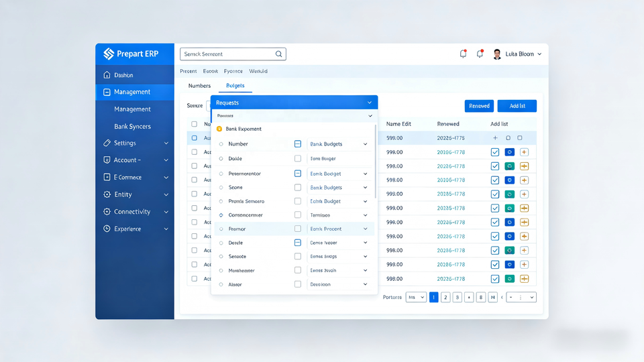Click the Dashion home icon
This screenshot has height=362, width=644.
107,74
